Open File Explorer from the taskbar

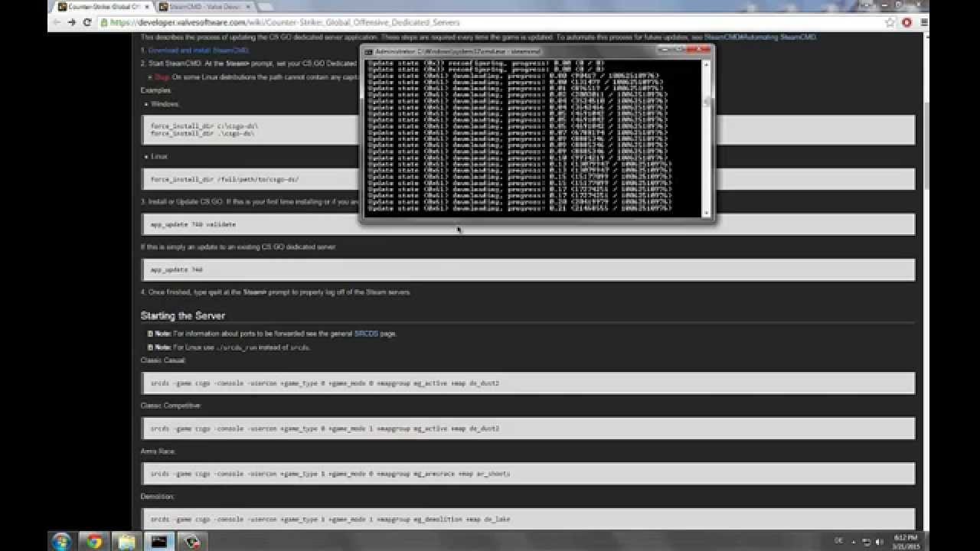click(x=127, y=541)
